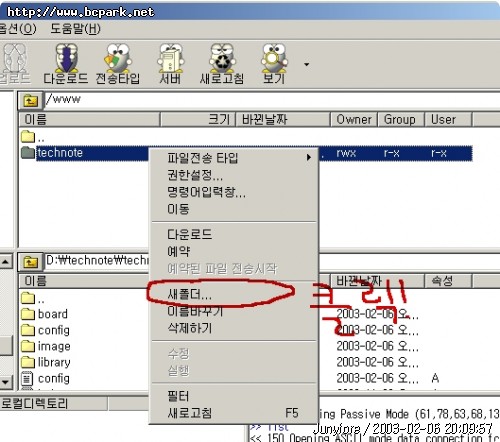Choose 새폴더... from the context menu
Screen dimensions: 500x442
(233, 294)
